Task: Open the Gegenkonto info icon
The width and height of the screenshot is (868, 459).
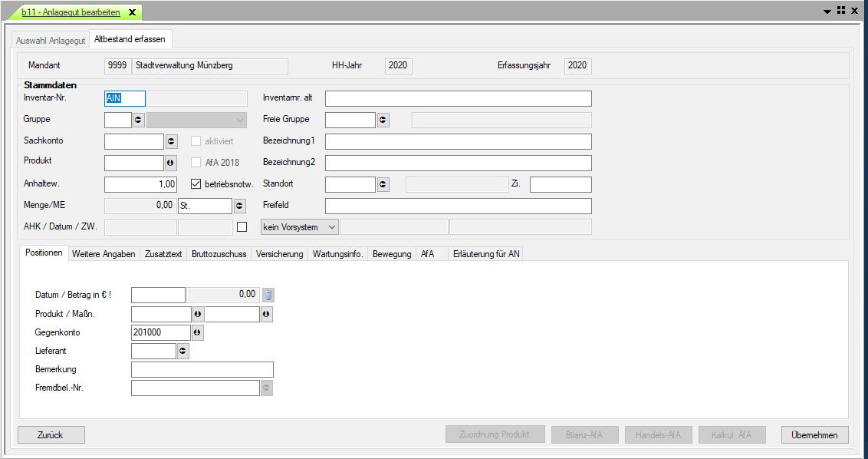Action: click(197, 332)
